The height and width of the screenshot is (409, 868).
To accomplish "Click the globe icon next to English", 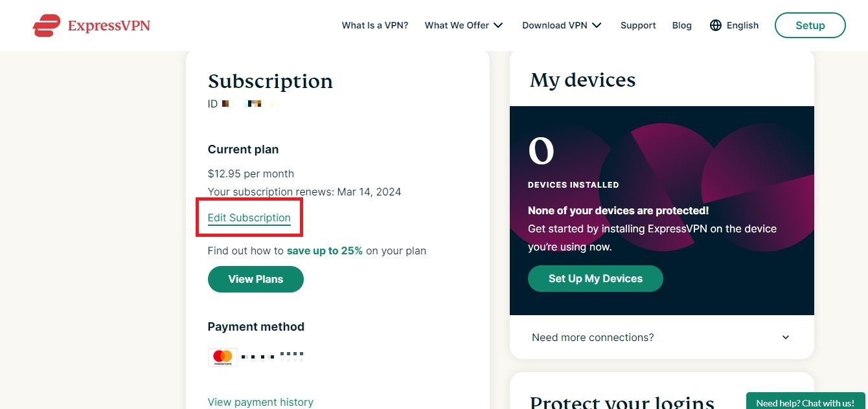I will [715, 25].
